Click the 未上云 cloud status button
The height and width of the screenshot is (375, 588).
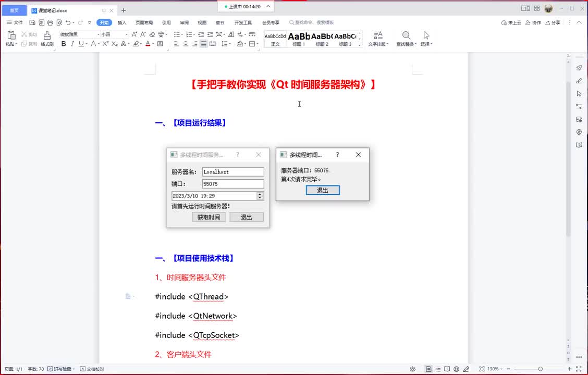click(511, 22)
